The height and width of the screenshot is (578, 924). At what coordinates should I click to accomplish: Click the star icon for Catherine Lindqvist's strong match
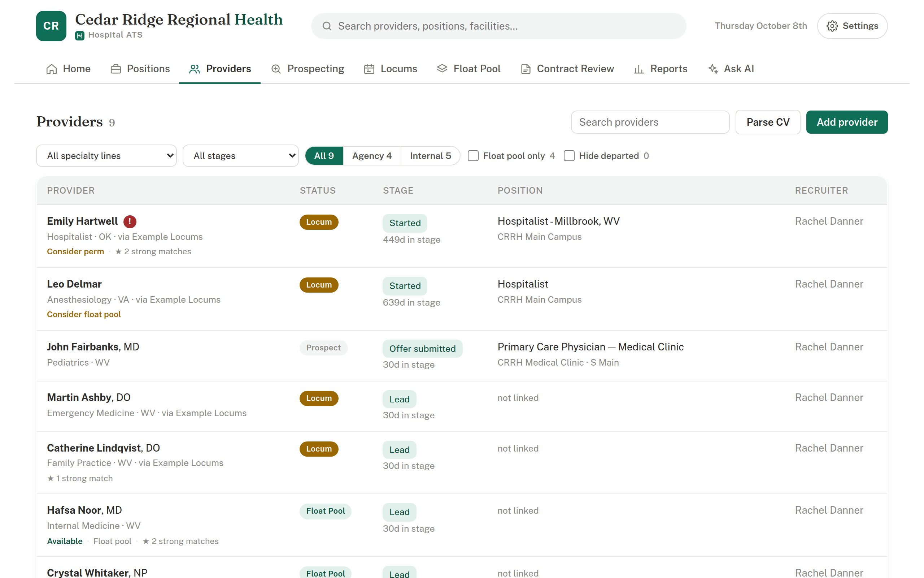pos(51,478)
